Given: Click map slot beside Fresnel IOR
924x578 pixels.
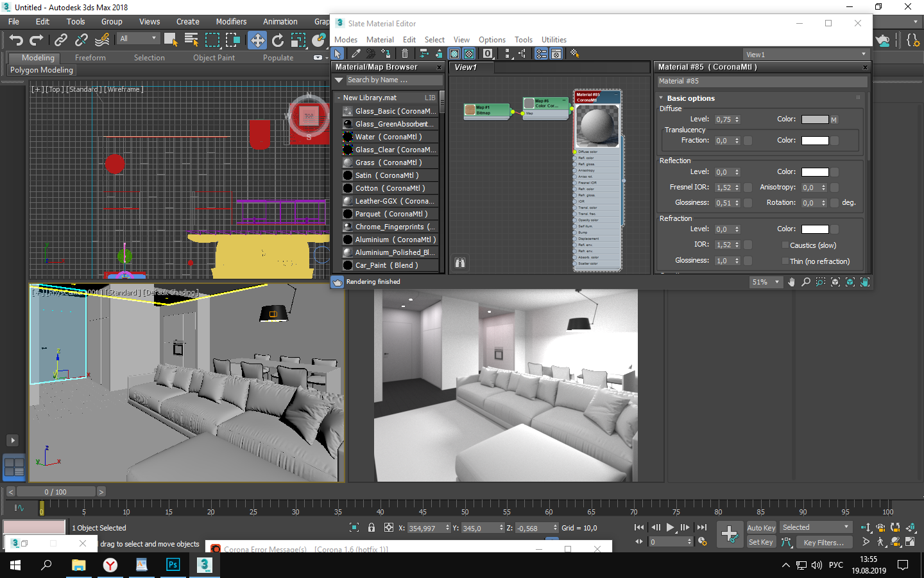Looking at the screenshot, I should click(x=748, y=188).
